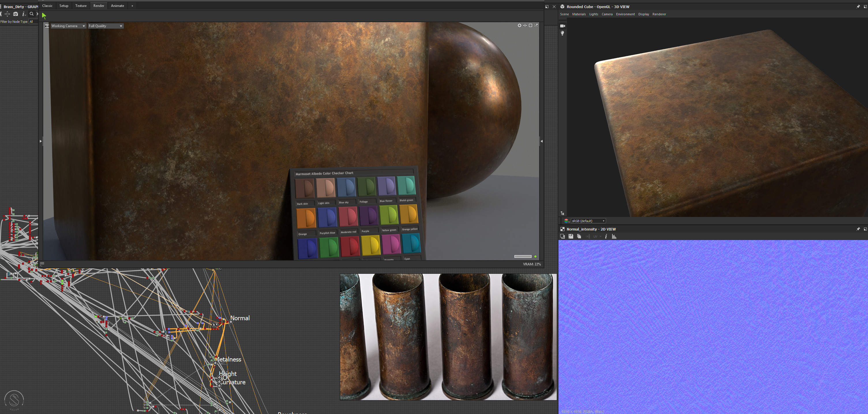The height and width of the screenshot is (414, 868).
Task: Click scene hierarchy icon in 3D view
Action: coord(563,213)
